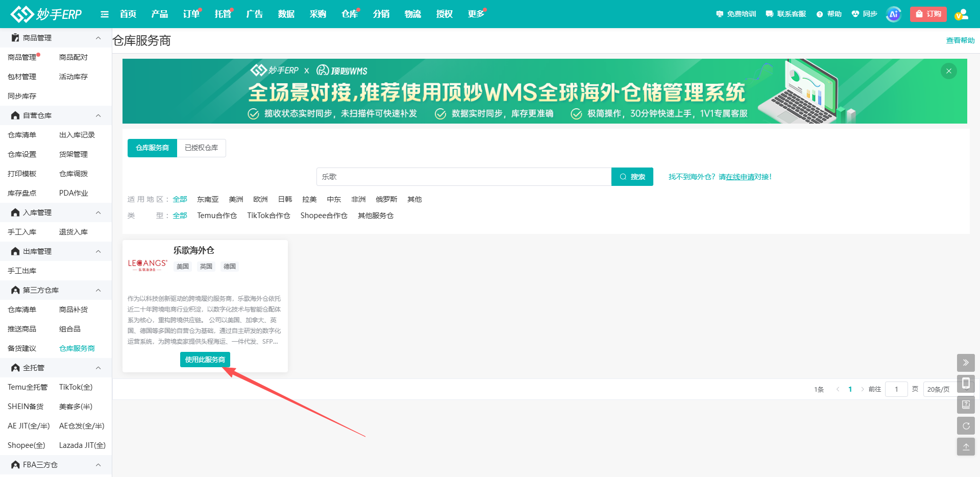Screen dimensions: 980x477
Task: Open 查看帮助 link
Action: (x=961, y=40)
